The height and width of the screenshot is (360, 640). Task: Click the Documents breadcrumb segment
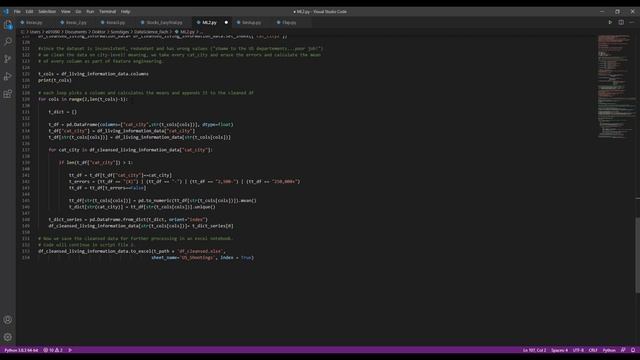pyautogui.click(x=76, y=31)
